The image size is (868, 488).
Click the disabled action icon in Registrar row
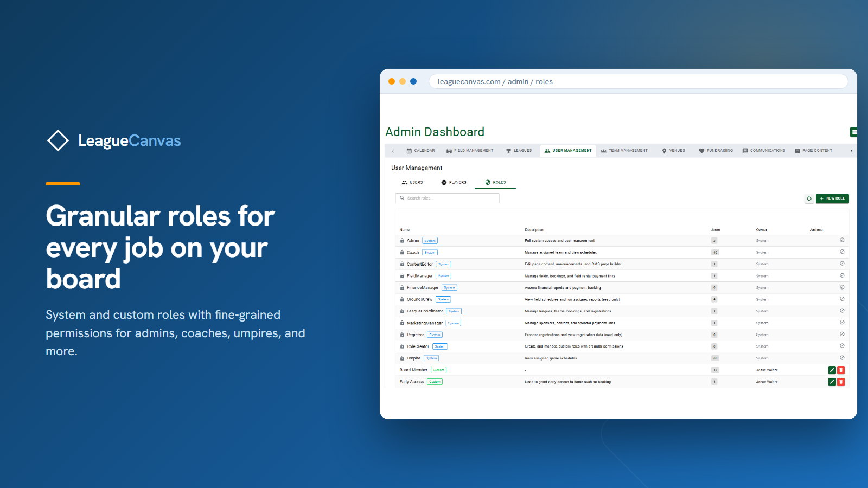pos(842,334)
